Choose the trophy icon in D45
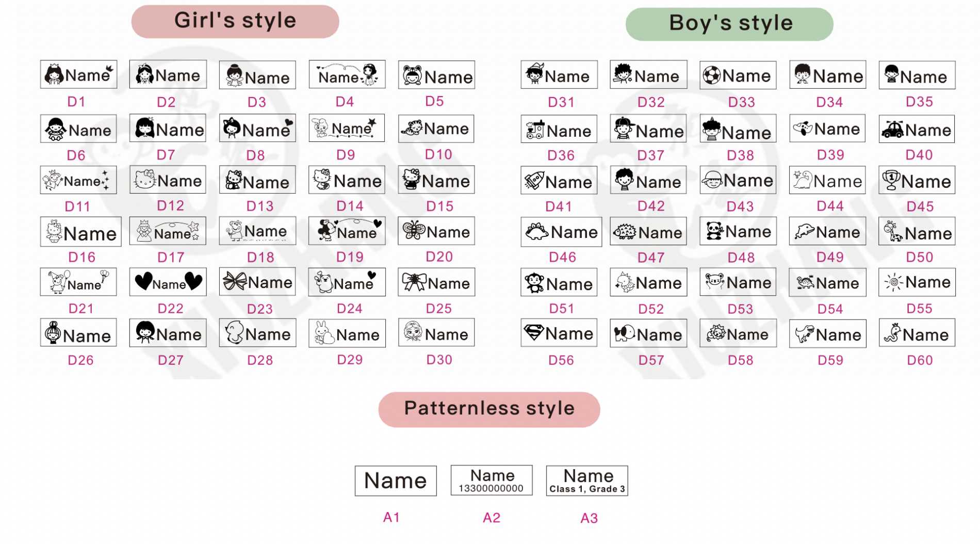Viewport: 980px width, 544px height. [x=891, y=181]
